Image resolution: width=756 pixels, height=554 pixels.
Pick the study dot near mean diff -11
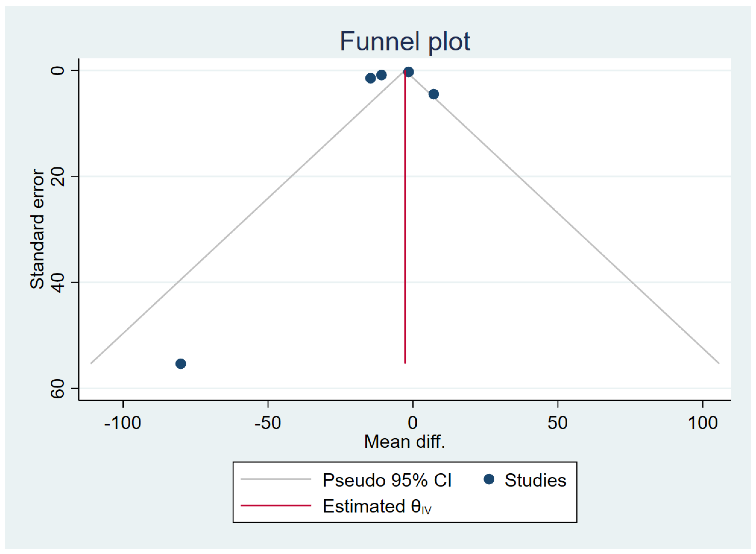tap(382, 75)
